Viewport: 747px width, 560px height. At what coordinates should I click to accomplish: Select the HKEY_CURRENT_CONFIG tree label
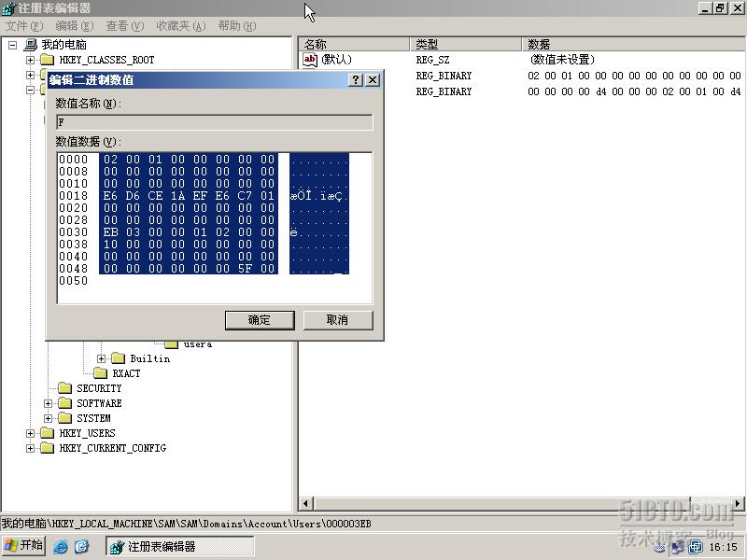tap(112, 448)
